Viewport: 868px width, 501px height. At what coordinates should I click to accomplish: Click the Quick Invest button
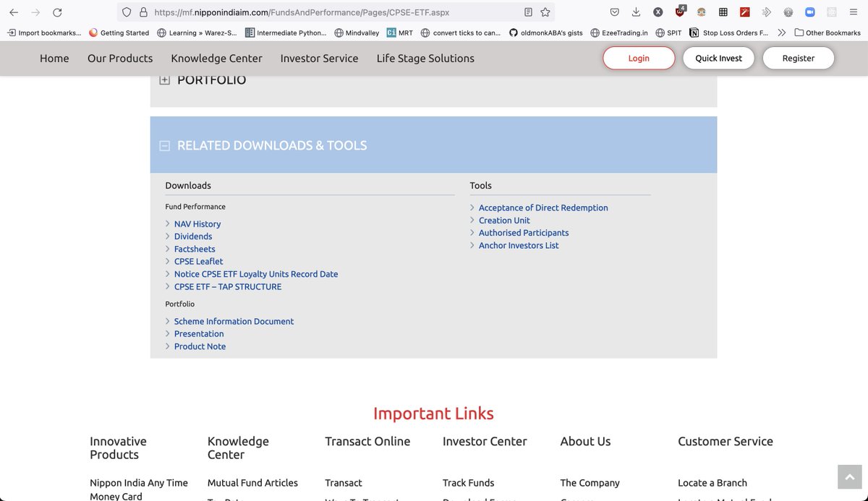(x=718, y=59)
